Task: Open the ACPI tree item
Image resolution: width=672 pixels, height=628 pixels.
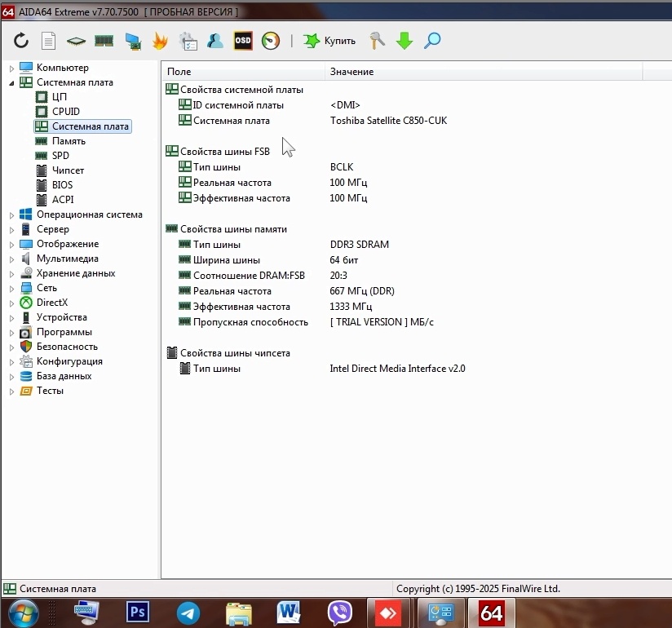Action: tap(63, 200)
